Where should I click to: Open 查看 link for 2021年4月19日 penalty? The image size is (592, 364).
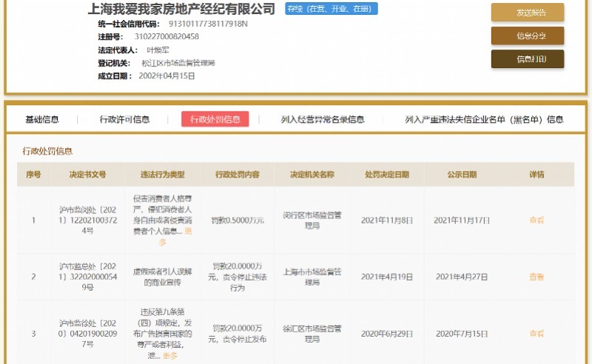coord(536,277)
